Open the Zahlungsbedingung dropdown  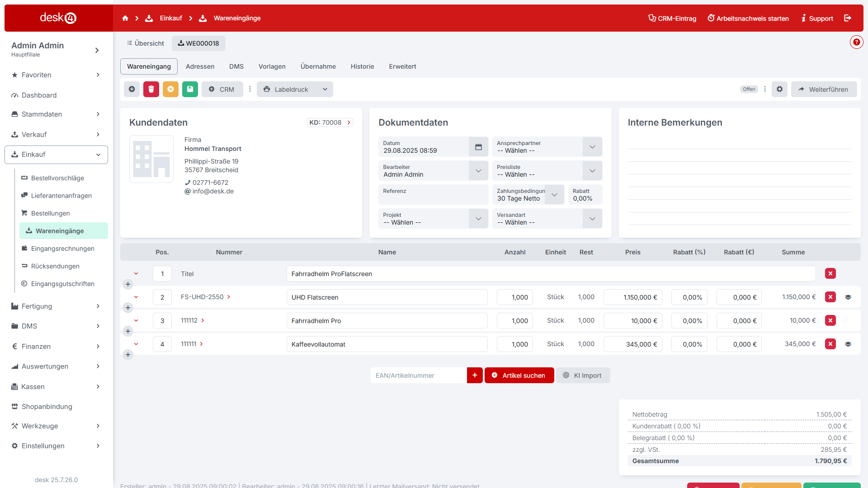(x=554, y=195)
